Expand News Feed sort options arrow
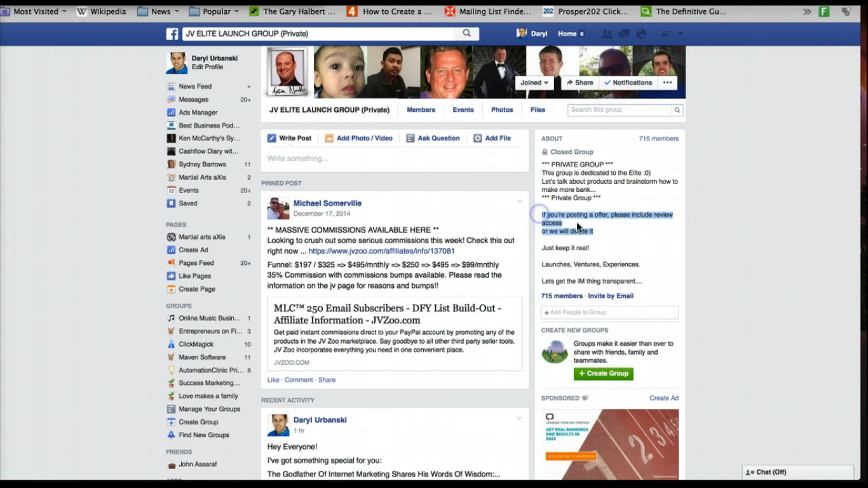The height and width of the screenshot is (488, 868). click(x=248, y=87)
